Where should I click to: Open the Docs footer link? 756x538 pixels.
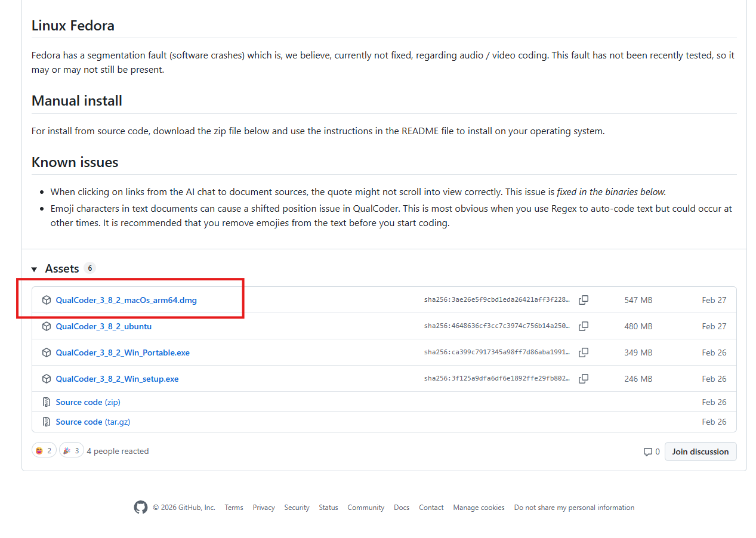coord(402,508)
